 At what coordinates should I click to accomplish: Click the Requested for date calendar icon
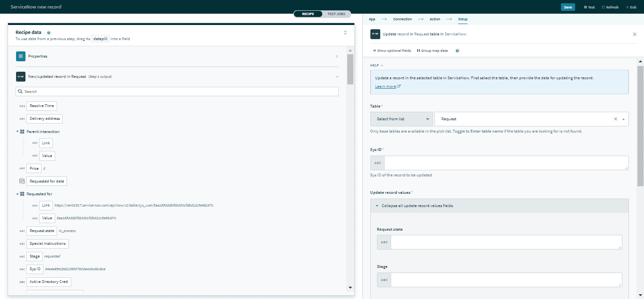(22, 181)
